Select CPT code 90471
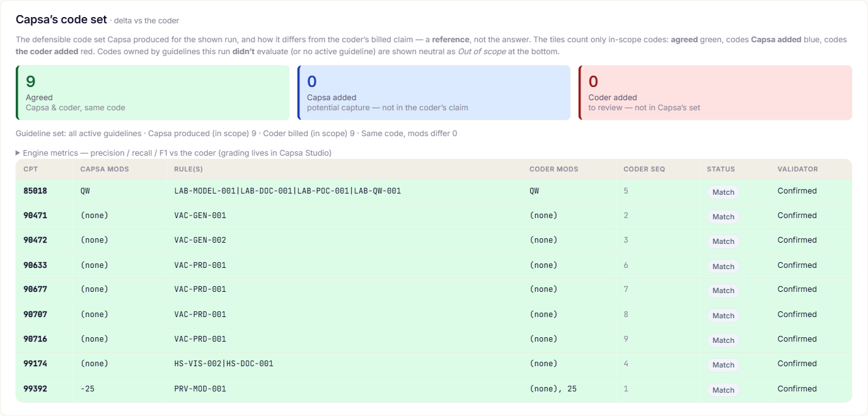The image size is (868, 416). (x=35, y=216)
